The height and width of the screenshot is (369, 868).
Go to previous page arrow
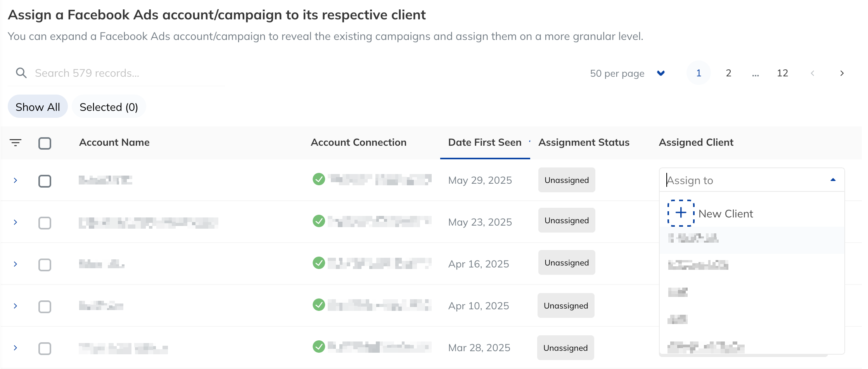[x=812, y=73]
